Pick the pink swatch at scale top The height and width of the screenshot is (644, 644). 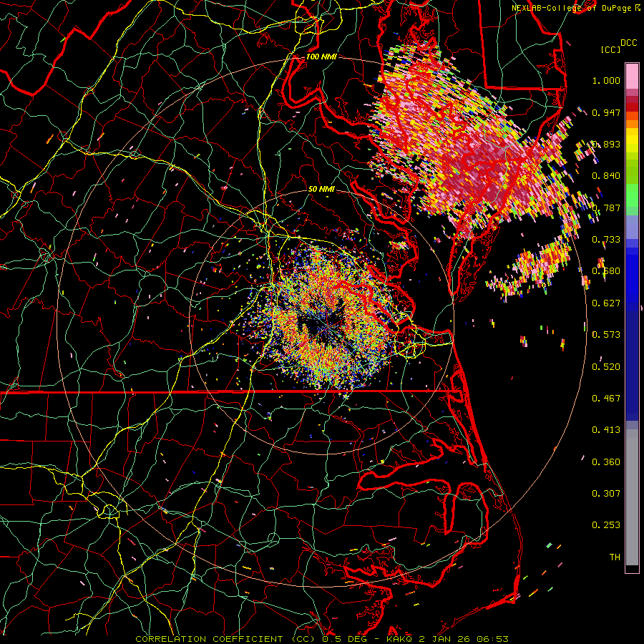pos(632,76)
